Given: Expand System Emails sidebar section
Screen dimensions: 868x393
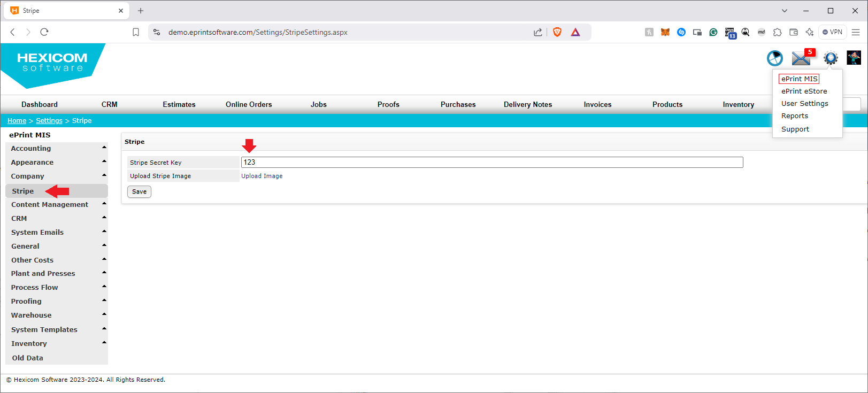Looking at the screenshot, I should [57, 232].
